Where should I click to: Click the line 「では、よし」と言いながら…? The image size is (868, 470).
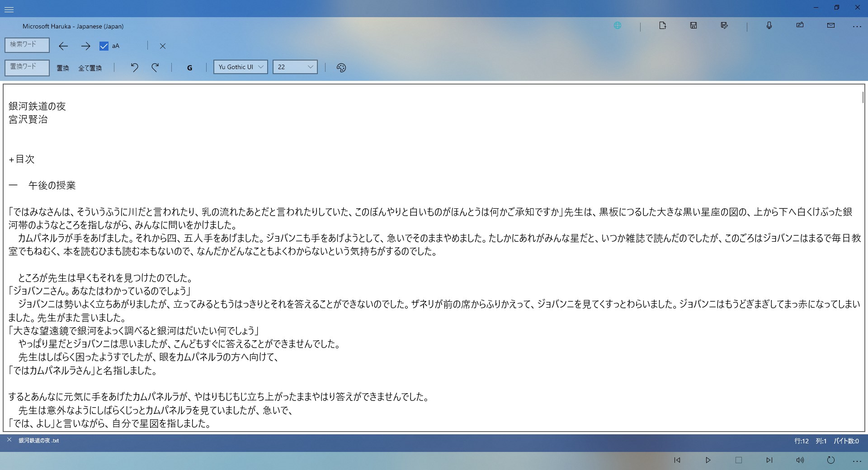110,423
